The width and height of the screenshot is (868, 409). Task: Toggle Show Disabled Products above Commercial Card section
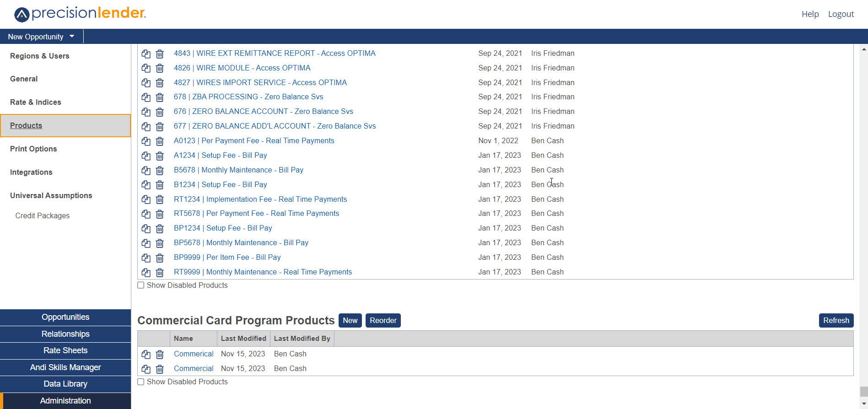(141, 285)
